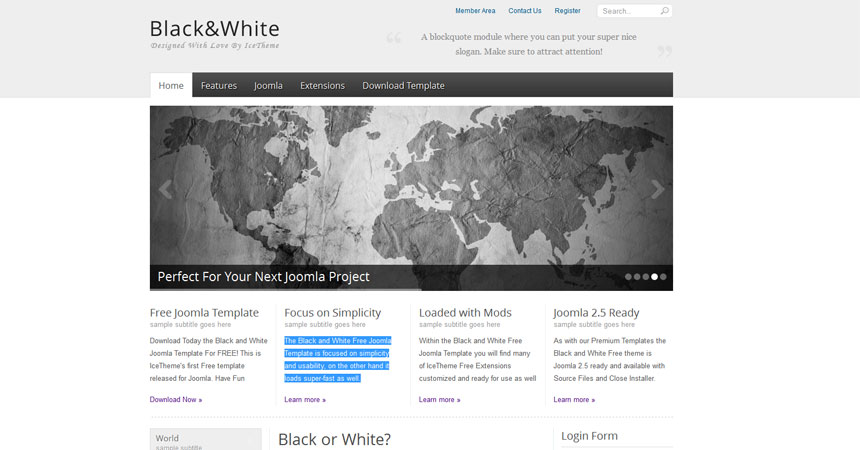Screen dimensions: 860x450
Task: Click the search magnifier icon
Action: pos(664,11)
